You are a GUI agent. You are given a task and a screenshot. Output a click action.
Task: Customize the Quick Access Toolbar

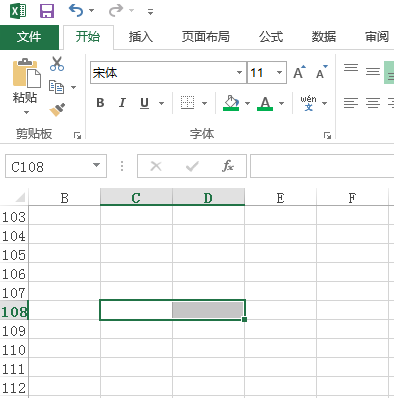click(x=150, y=12)
